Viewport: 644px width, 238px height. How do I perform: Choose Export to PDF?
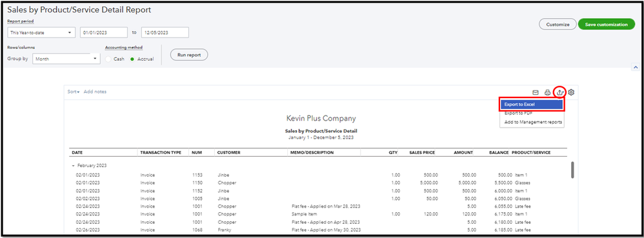518,114
